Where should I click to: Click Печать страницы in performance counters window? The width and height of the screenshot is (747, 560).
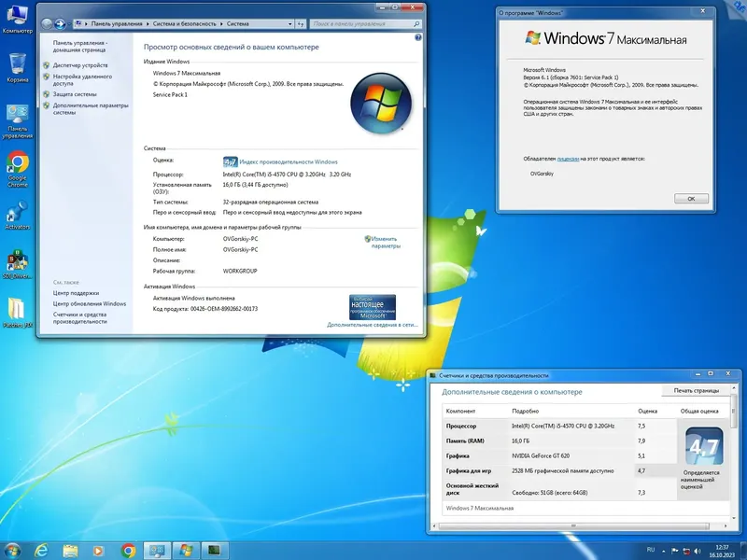pyautogui.click(x=696, y=390)
